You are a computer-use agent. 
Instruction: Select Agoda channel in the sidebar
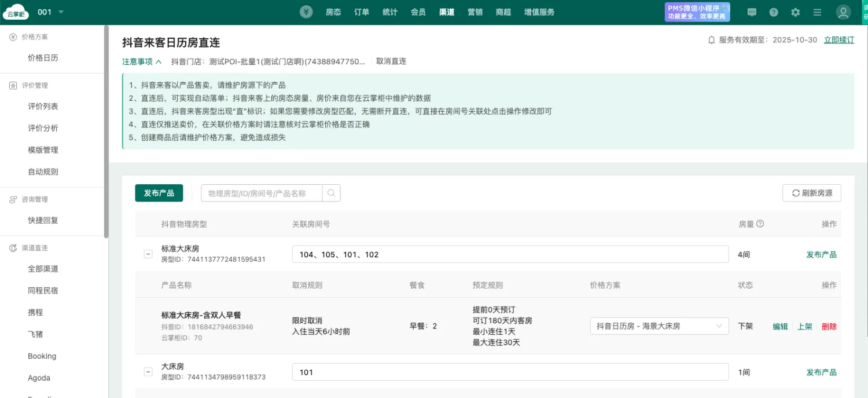(x=39, y=378)
